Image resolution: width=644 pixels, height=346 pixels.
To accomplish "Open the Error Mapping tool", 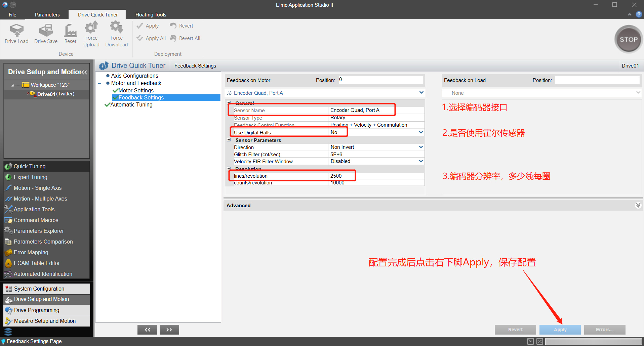I will [x=31, y=252].
